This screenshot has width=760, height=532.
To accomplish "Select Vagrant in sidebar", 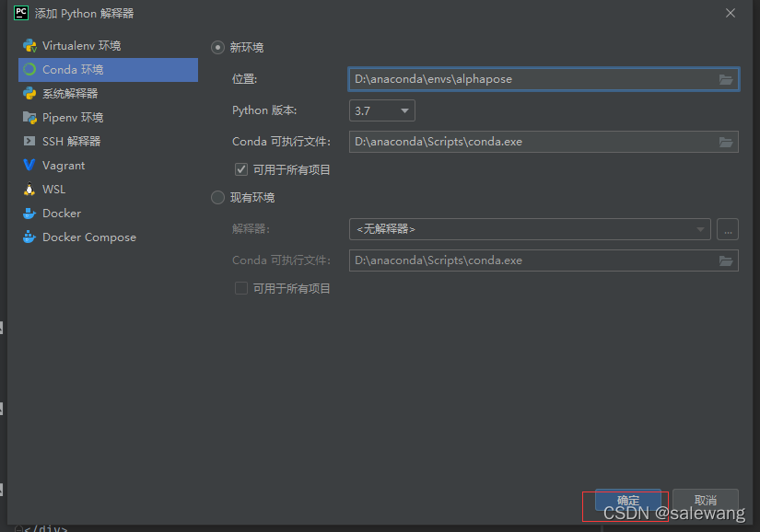I will pos(108,166).
